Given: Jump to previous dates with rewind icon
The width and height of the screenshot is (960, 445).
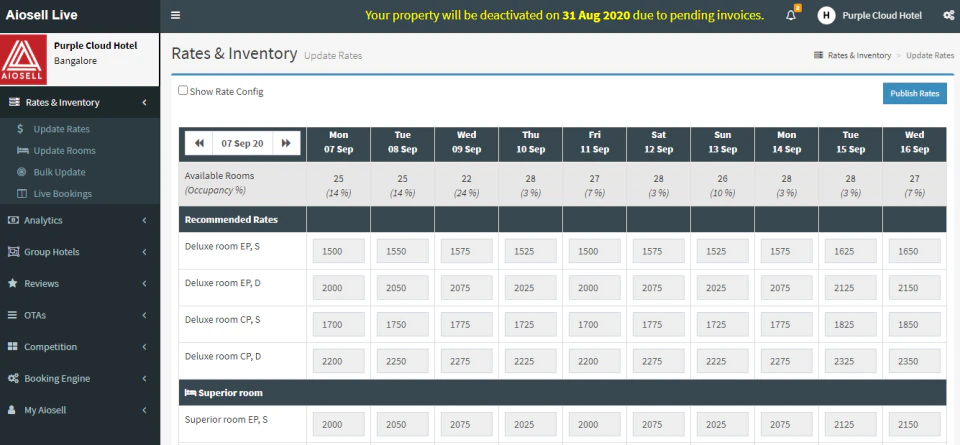Looking at the screenshot, I should tap(199, 143).
